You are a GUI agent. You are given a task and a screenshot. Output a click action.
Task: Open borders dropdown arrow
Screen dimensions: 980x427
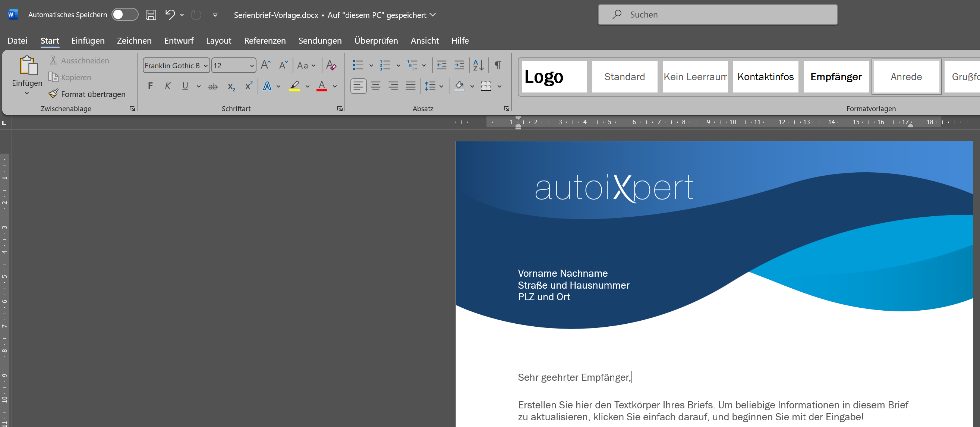[499, 87]
